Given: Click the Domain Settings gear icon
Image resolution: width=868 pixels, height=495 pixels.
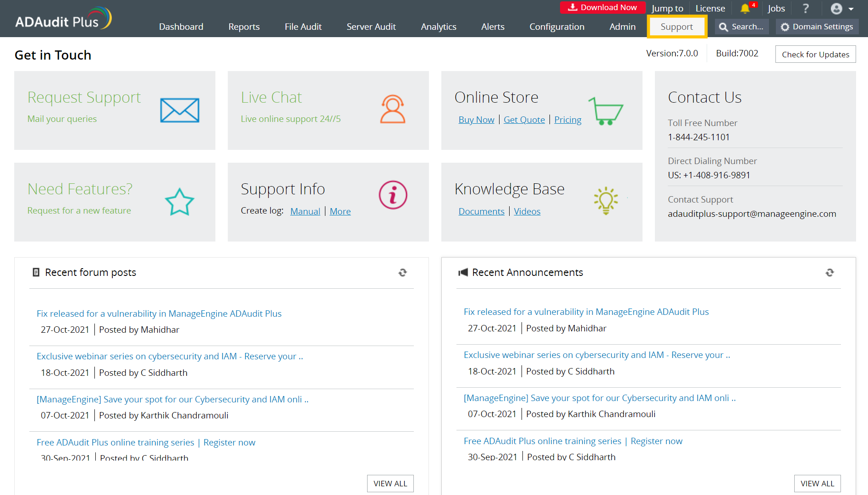Looking at the screenshot, I should coord(785,27).
